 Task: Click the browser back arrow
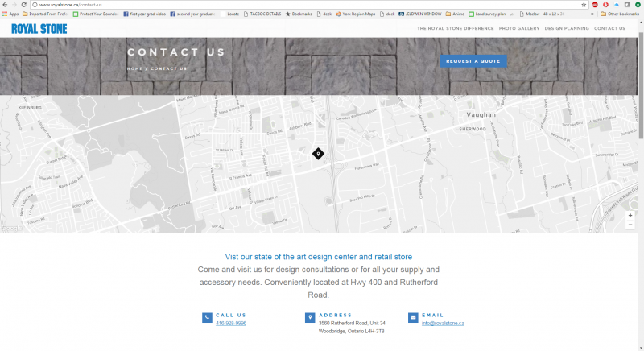coord(5,5)
